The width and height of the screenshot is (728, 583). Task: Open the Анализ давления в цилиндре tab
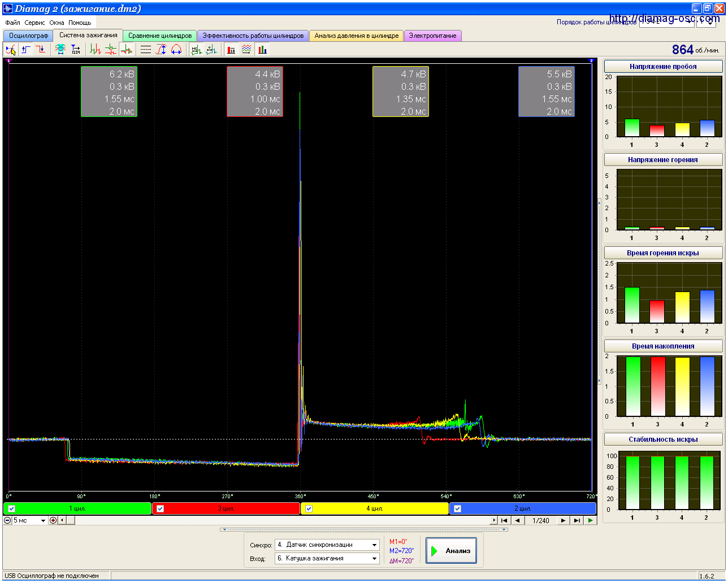357,36
